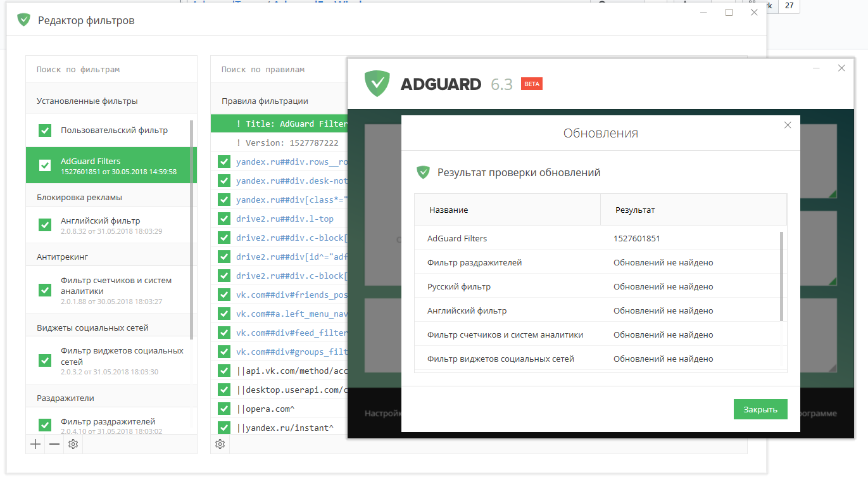The width and height of the screenshot is (868, 496).
Task: Click the update results table scrollbar
Action: 782,276
